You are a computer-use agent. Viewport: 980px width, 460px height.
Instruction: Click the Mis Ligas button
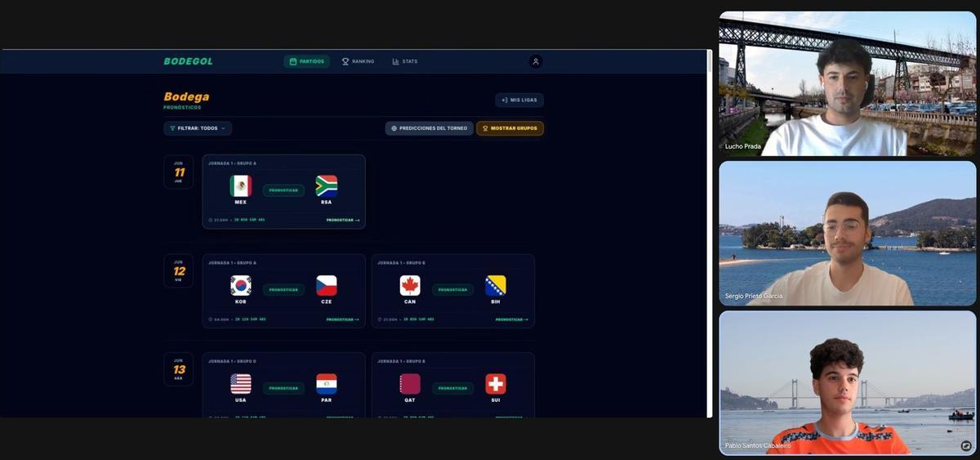(519, 100)
